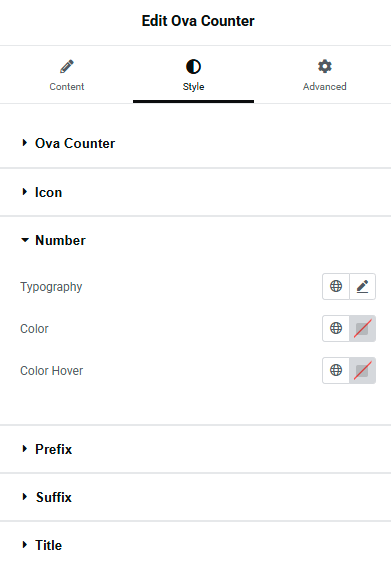Click the Color Hover label text

(51, 371)
